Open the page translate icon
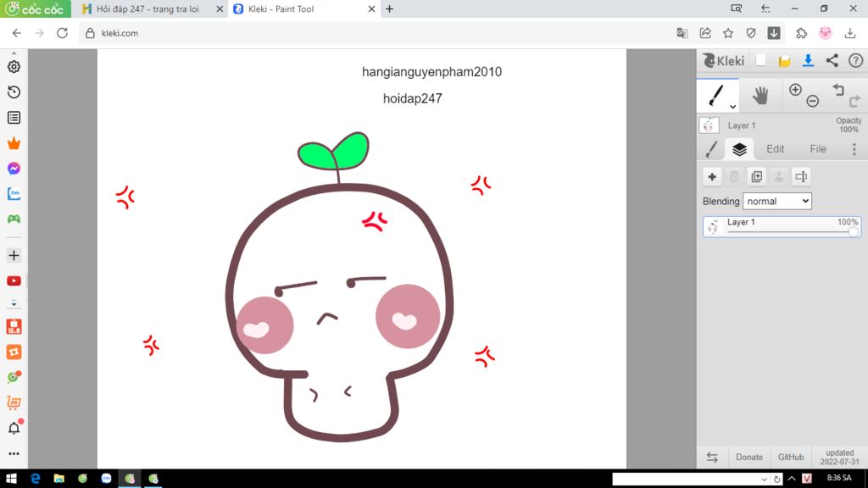This screenshot has height=488, width=868. click(x=682, y=33)
